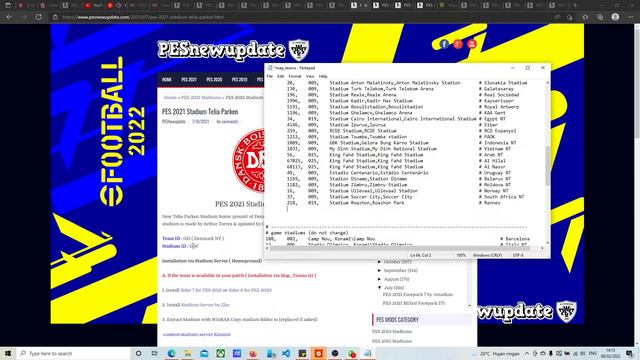This screenshot has height=360, width=640.
Task: Open the Google Plus icon in site header
Action: click(x=458, y=44)
